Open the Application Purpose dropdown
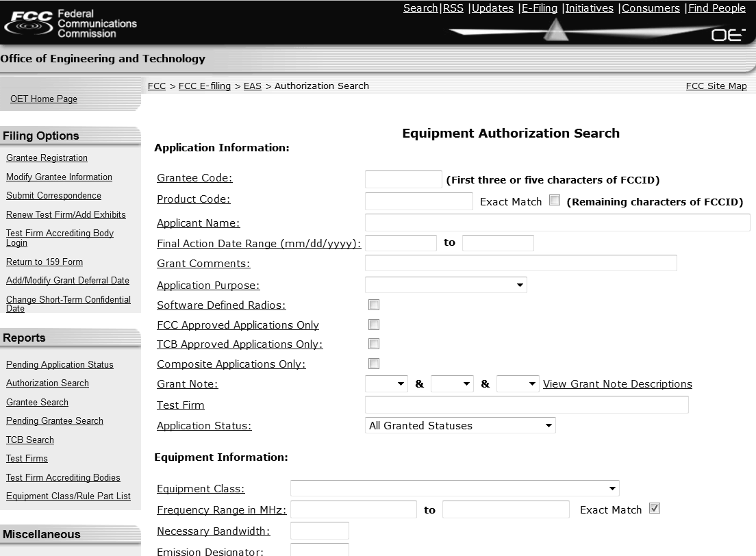This screenshot has width=756, height=556. [446, 285]
